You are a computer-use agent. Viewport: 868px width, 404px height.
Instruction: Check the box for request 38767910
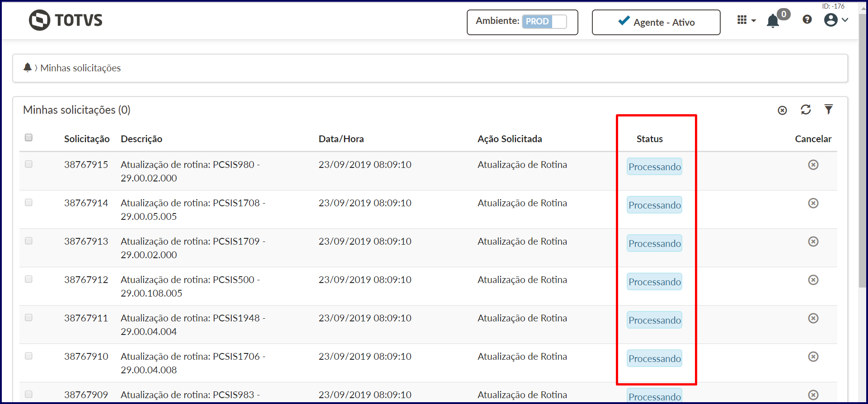tap(28, 356)
